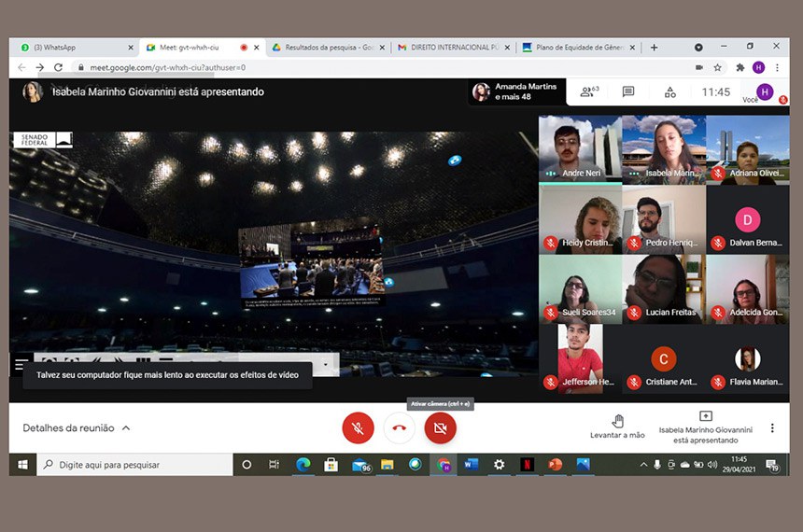803x532 pixels.
Task: Open the meeting chat panel
Action: pos(628,91)
